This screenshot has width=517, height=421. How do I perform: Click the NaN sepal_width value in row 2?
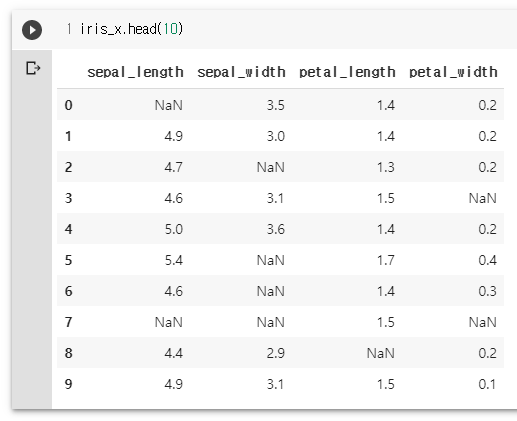coord(271,167)
